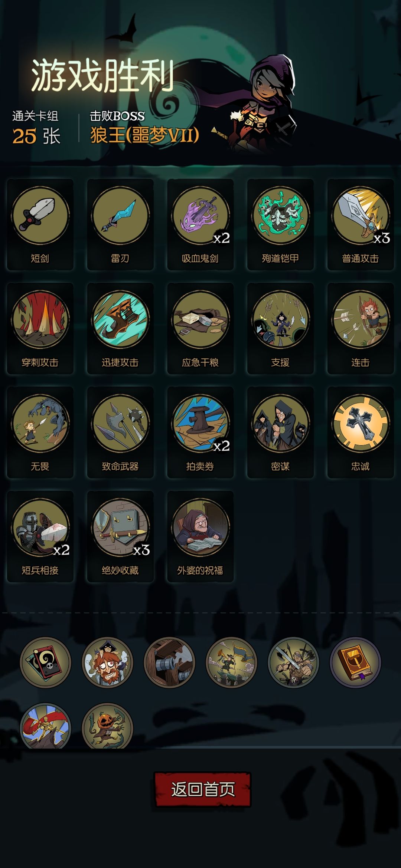
Task: Open the 雷刃 thunder blade card
Action: point(120,224)
